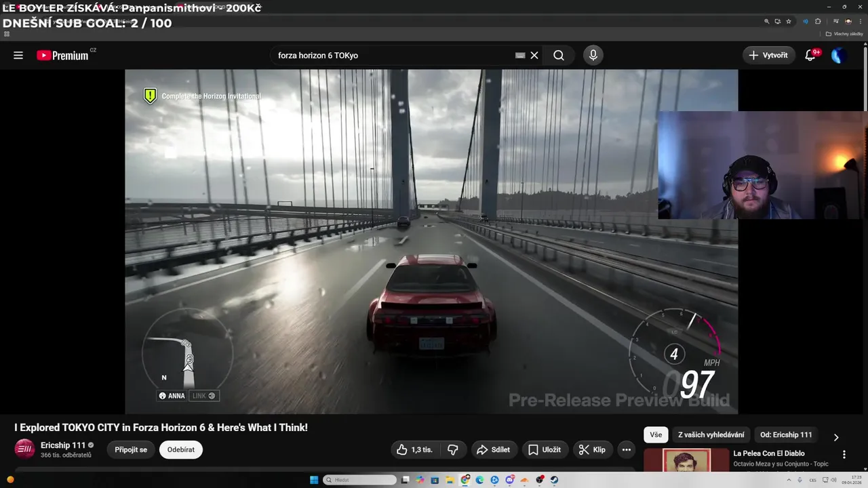Open options menu for La Pelea Con El Diablo
Viewport: 868px width, 488px height.
844,455
